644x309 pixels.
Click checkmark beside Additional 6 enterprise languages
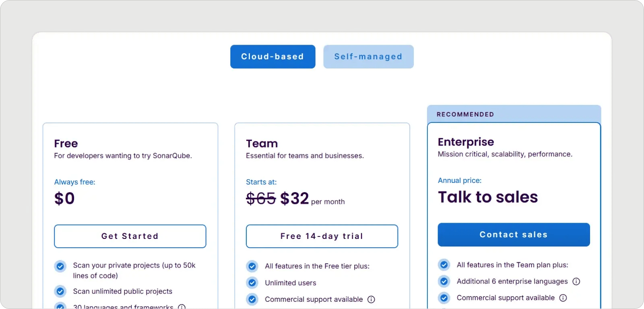tap(444, 281)
